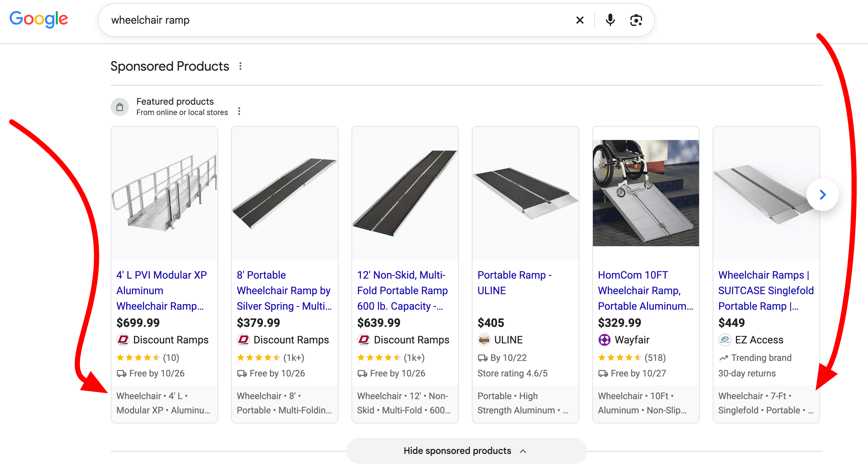This screenshot has width=868, height=473.
Task: Click the $405 price
Action: point(491,323)
